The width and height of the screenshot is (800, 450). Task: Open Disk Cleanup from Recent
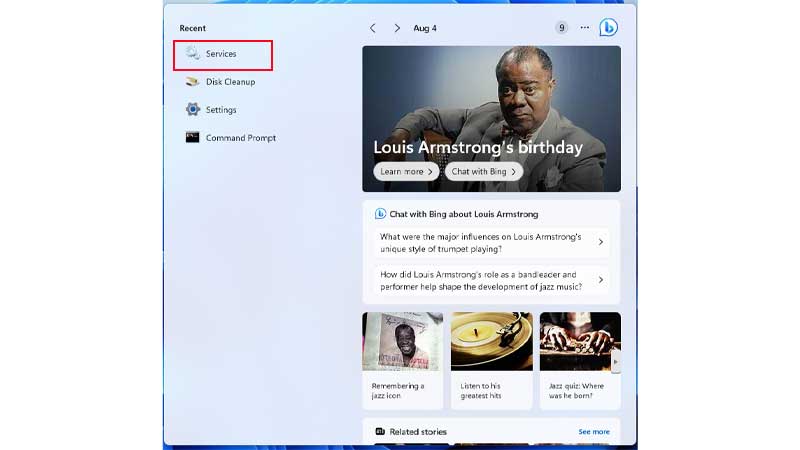coord(222,82)
